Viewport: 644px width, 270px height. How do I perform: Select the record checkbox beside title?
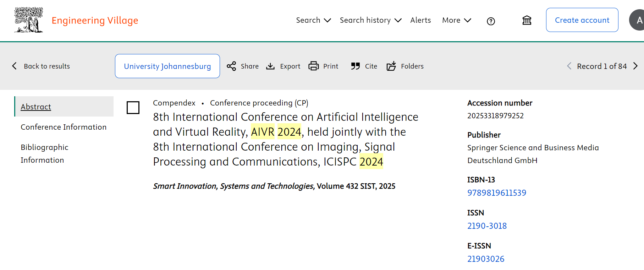[133, 108]
